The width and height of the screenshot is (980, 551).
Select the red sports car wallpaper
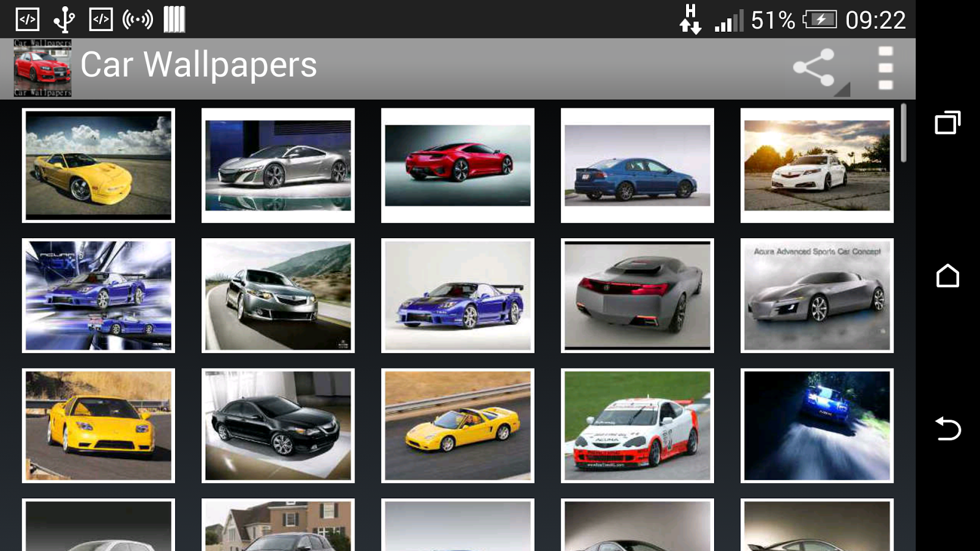coord(458,165)
